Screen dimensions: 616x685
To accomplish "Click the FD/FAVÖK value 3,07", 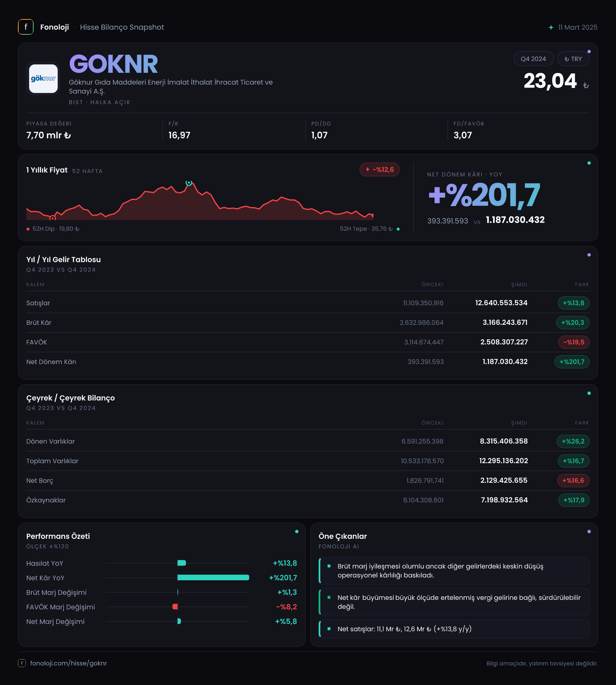I will (x=462, y=135).
